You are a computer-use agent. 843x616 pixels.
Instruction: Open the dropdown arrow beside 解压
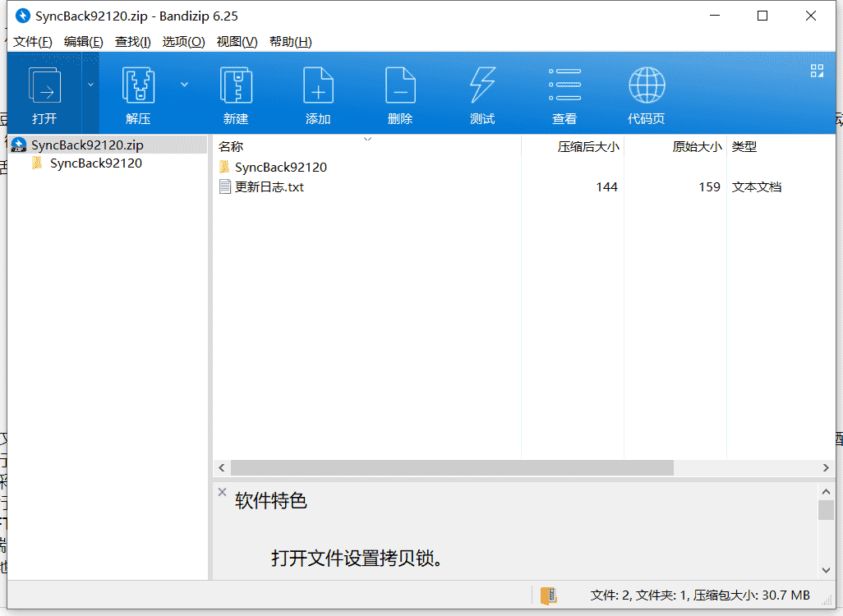pos(184,85)
